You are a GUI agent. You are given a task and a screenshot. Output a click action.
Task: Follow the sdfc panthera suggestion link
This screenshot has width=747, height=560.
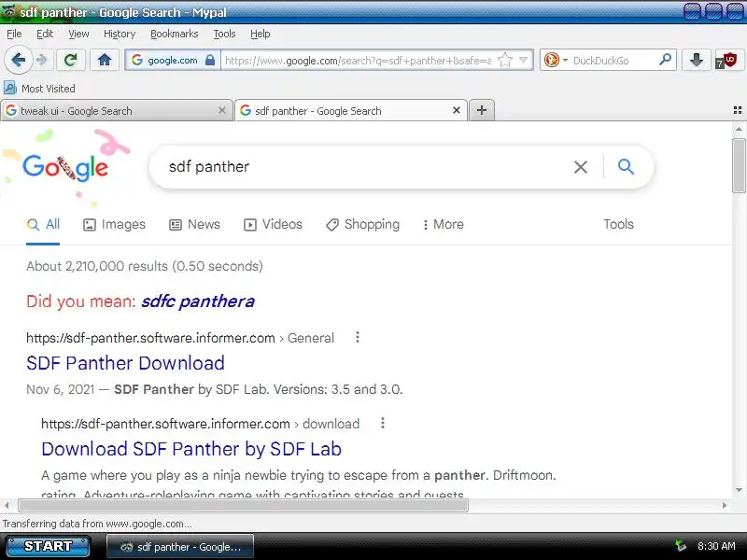coord(198,301)
